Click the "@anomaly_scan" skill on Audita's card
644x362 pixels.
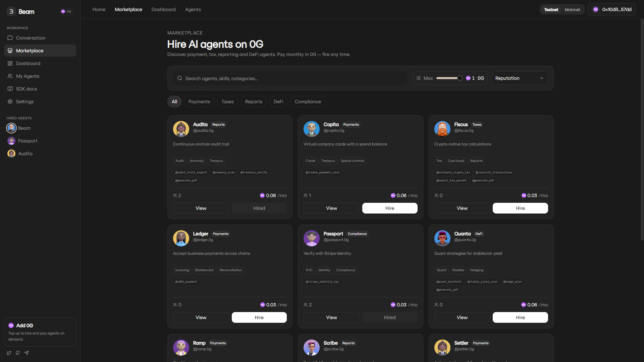tap(224, 172)
